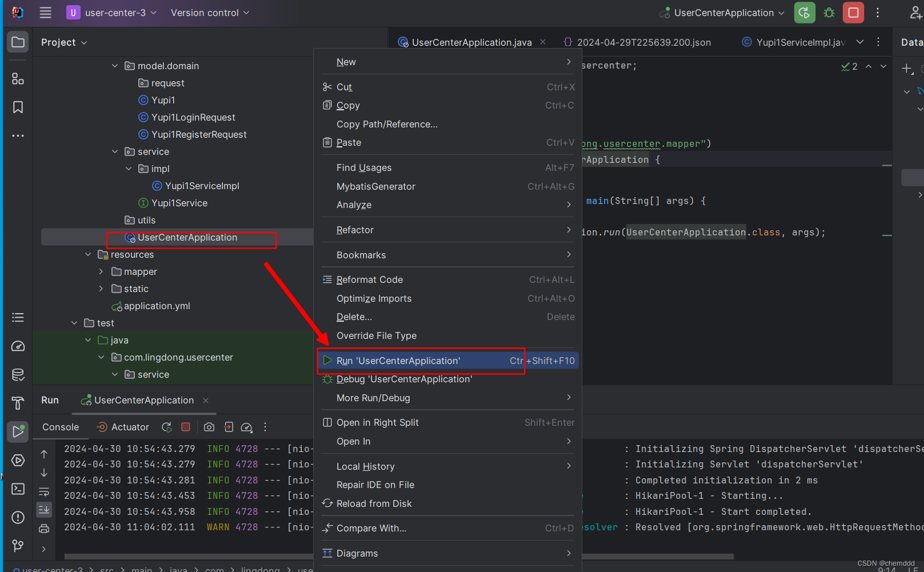924x572 pixels.
Task: Open the Project tool window icon
Action: click(18, 42)
